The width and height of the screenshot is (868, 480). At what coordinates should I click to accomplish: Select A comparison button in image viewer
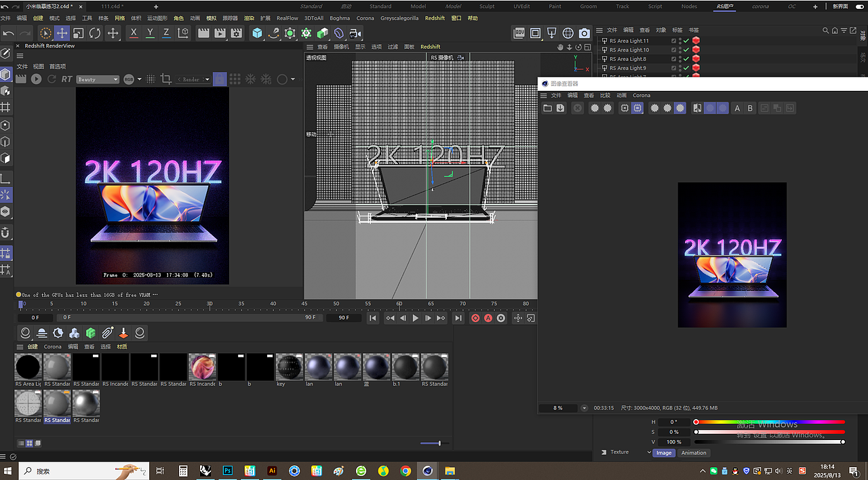click(737, 108)
